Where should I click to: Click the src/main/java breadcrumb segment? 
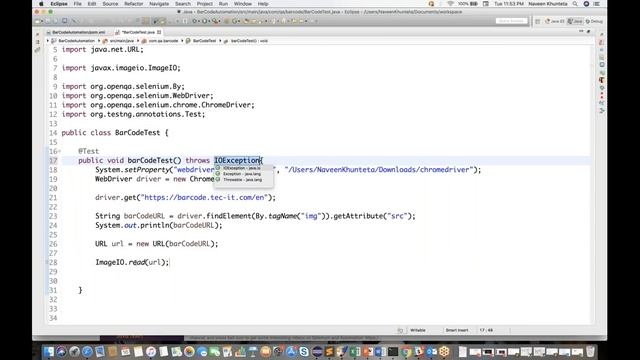118,41
